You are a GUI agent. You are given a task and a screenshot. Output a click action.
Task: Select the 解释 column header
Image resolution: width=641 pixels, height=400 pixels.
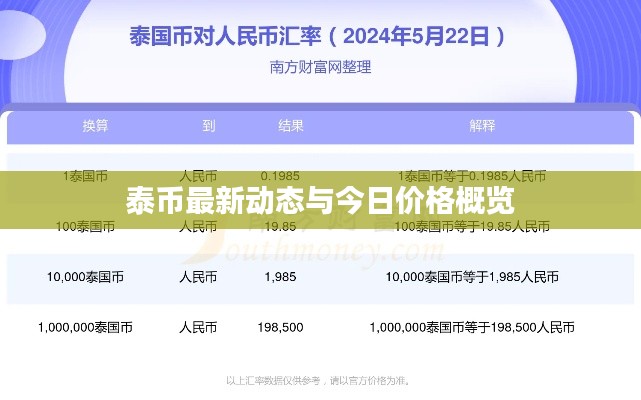coord(482,126)
